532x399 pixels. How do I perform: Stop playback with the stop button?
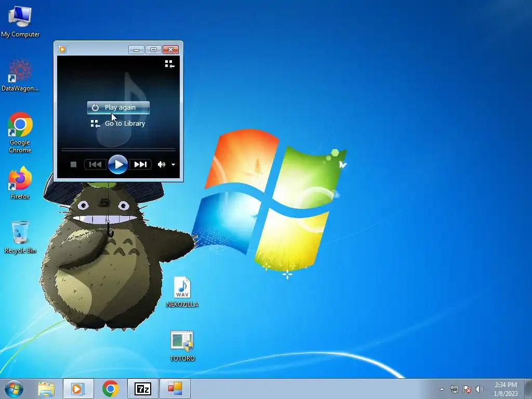(x=73, y=165)
